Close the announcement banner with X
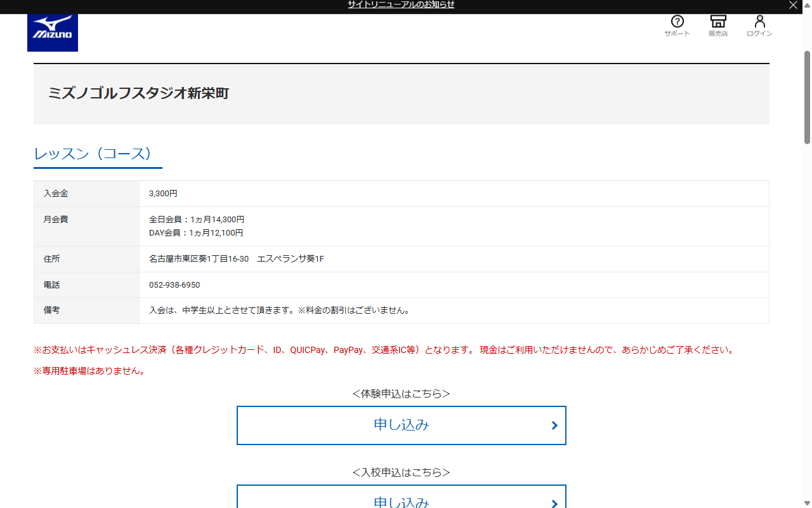The image size is (812, 508). [793, 5]
